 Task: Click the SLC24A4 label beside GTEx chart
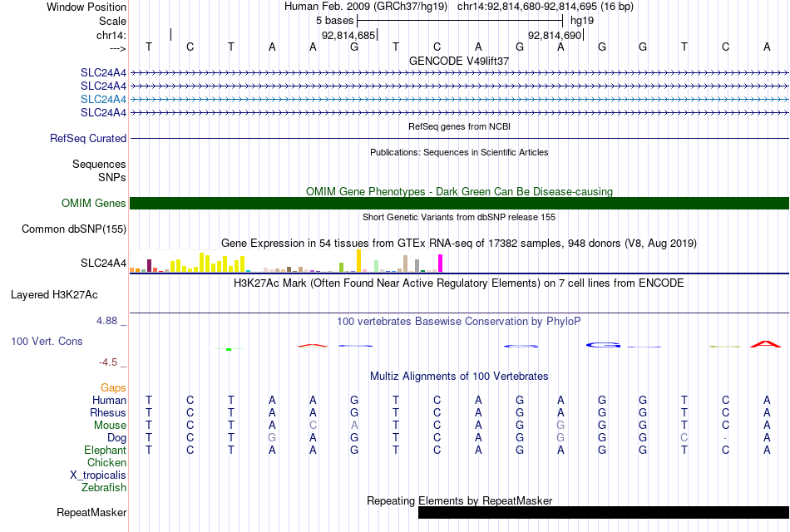[x=103, y=263]
